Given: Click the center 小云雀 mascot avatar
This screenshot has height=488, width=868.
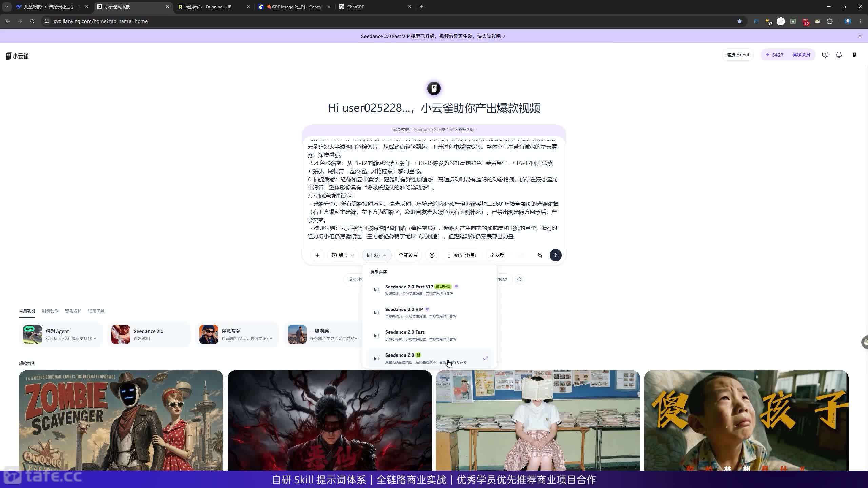Looking at the screenshot, I should click(x=434, y=89).
